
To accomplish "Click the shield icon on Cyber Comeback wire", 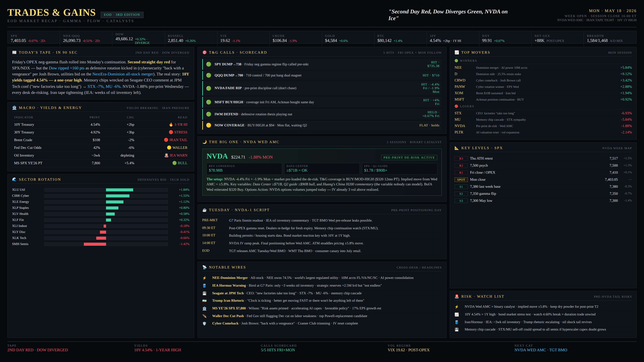I will pyautogui.click(x=204, y=323).
